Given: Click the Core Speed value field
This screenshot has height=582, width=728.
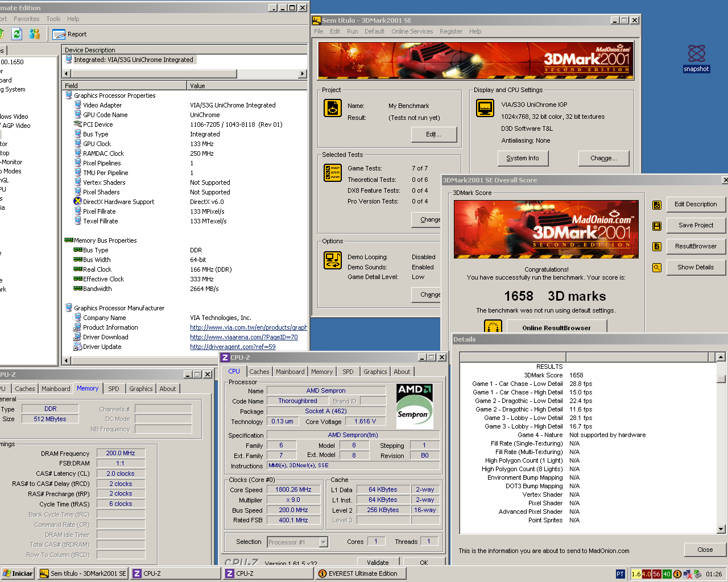Looking at the screenshot, I should pyautogui.click(x=293, y=489).
